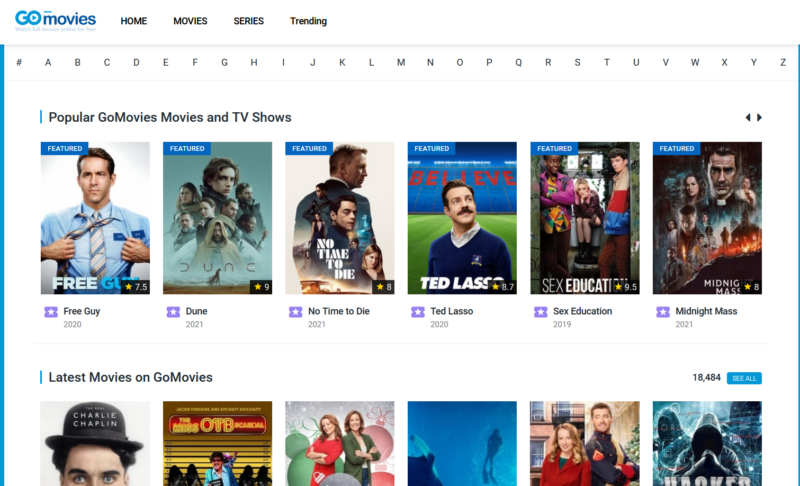Click the GoMovies logo
The height and width of the screenshot is (486, 800).
click(x=55, y=21)
